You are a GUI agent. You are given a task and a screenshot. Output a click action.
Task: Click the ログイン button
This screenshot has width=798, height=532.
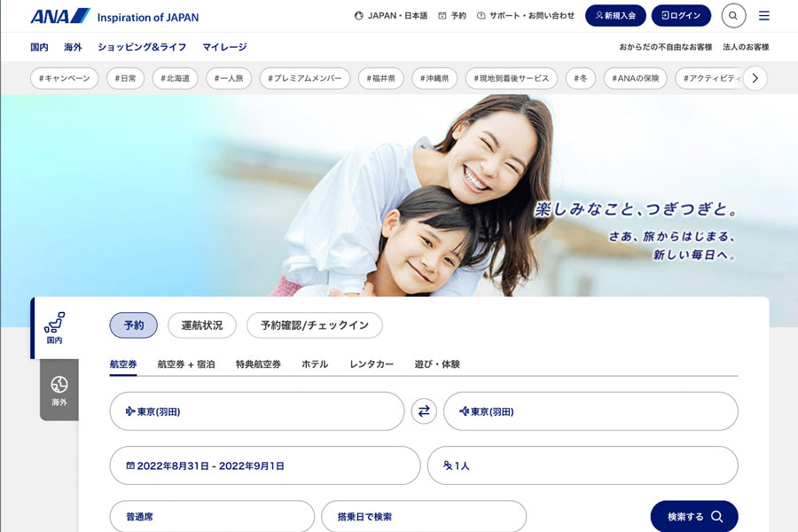(681, 16)
